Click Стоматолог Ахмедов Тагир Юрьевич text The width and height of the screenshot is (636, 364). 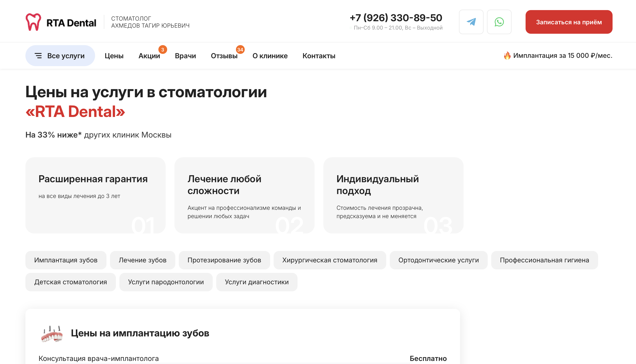tap(150, 22)
